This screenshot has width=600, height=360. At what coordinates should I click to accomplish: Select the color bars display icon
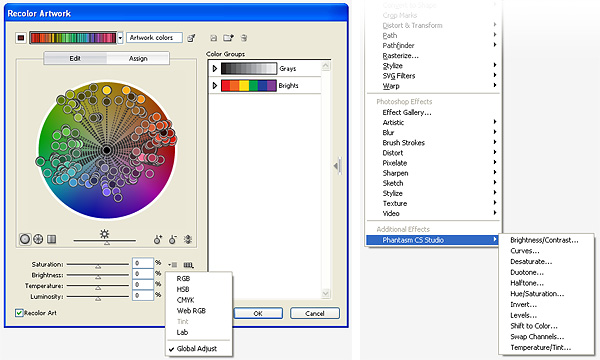pos(51,239)
